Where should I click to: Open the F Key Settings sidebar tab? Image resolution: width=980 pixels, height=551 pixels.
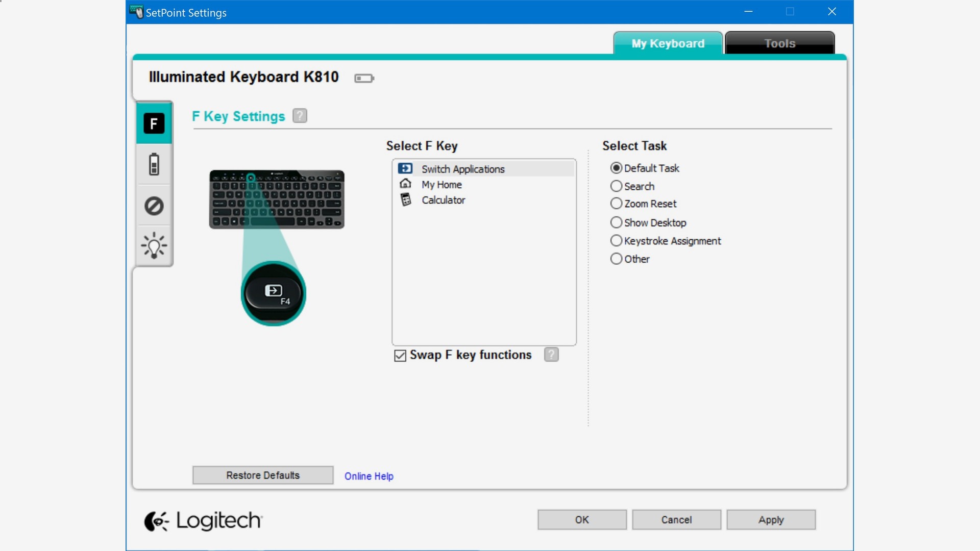[x=154, y=123]
